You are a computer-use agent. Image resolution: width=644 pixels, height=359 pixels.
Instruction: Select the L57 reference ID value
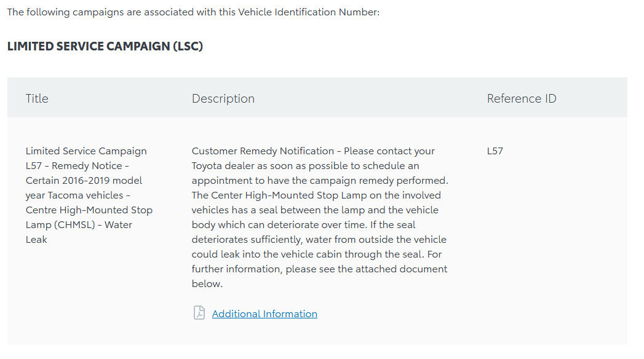tap(495, 151)
